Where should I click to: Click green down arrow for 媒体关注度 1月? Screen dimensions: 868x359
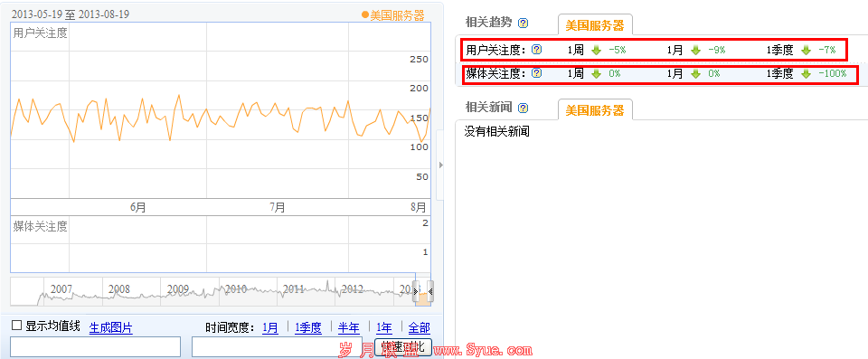pos(696,73)
